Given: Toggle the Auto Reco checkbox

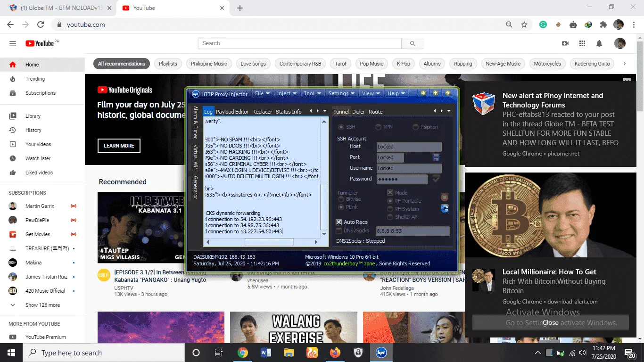Looking at the screenshot, I should pyautogui.click(x=339, y=222).
